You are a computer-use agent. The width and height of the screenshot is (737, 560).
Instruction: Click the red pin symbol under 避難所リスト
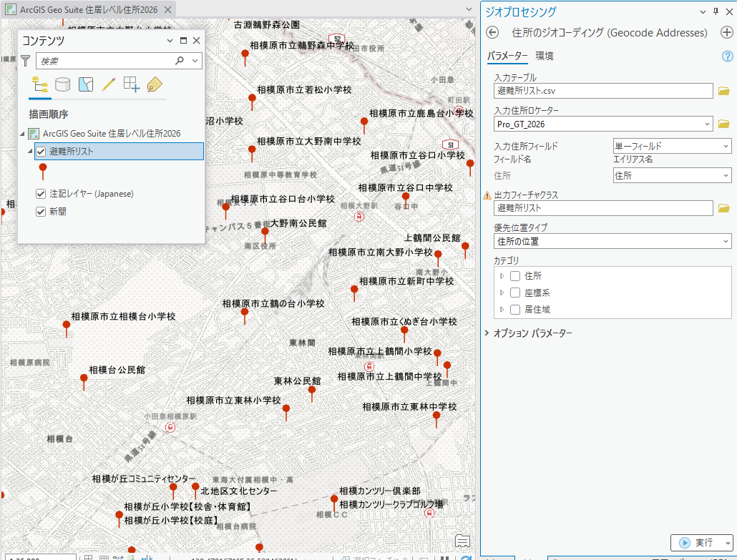point(43,172)
